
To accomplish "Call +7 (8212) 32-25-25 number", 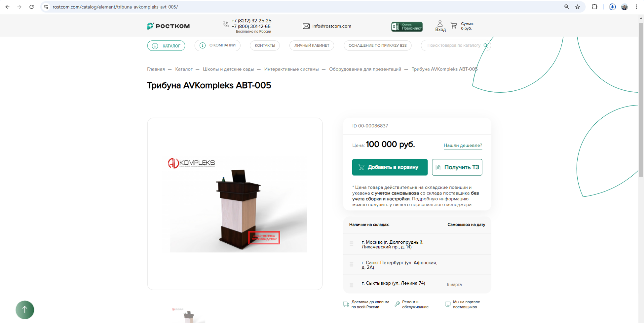I will 251,21.
